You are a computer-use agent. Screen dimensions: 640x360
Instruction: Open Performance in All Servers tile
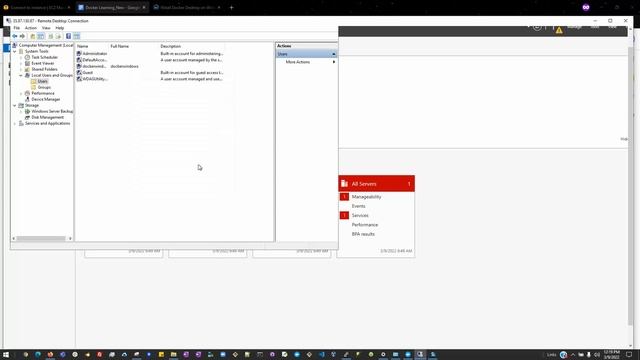(364, 225)
